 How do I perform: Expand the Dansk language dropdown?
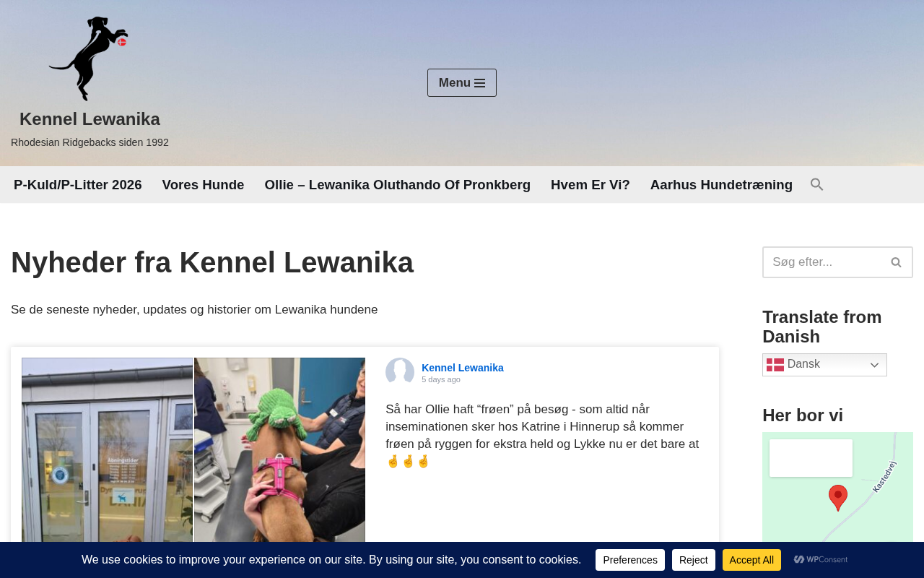click(x=824, y=365)
